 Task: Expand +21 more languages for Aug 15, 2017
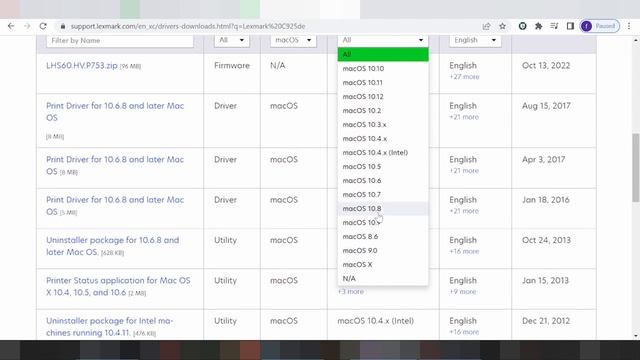tap(464, 117)
